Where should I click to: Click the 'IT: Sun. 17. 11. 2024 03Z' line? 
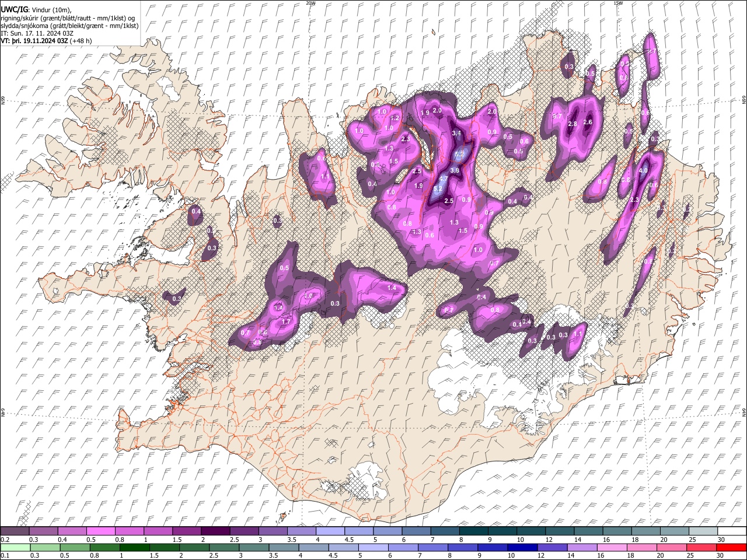[37, 33]
